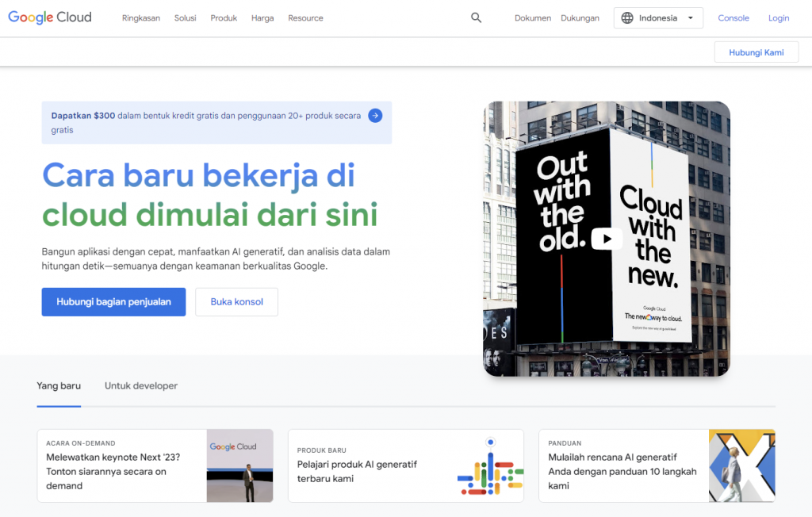
Task: Click the 'Buka konsol' button
Action: [x=236, y=302]
